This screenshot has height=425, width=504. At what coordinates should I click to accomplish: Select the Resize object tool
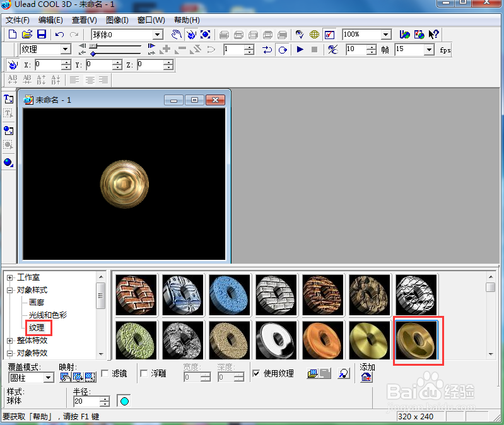[x=206, y=35]
